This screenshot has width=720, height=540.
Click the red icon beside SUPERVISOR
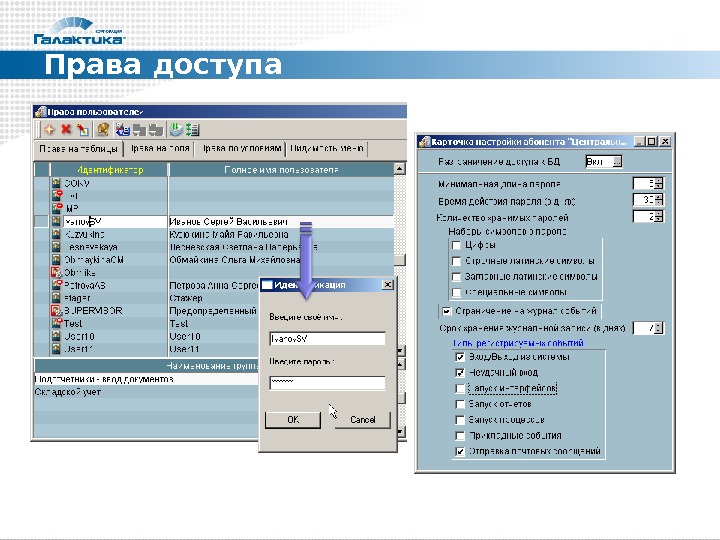pyautogui.click(x=56, y=311)
